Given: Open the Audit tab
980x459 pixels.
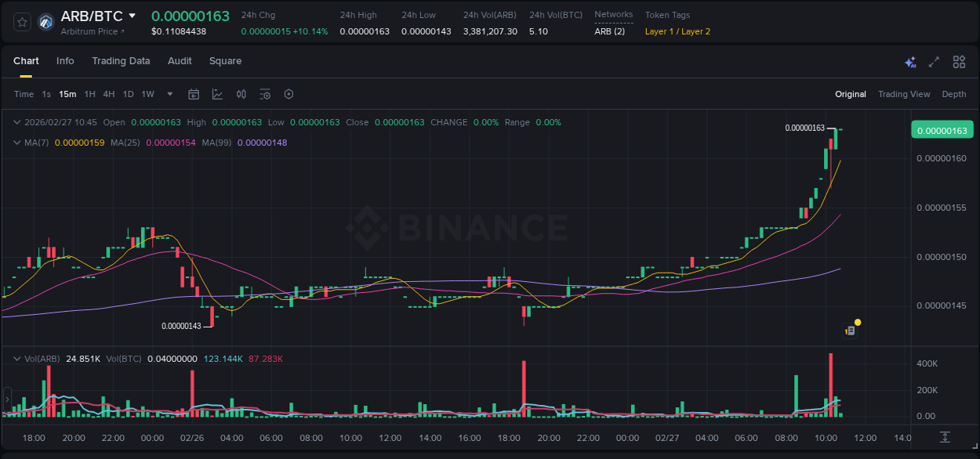Looking at the screenshot, I should tap(180, 61).
